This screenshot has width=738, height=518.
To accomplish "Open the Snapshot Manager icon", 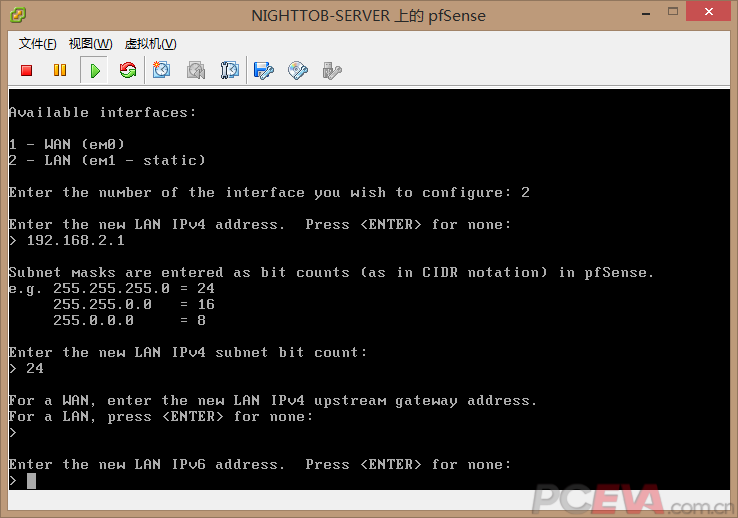I will click(230, 70).
